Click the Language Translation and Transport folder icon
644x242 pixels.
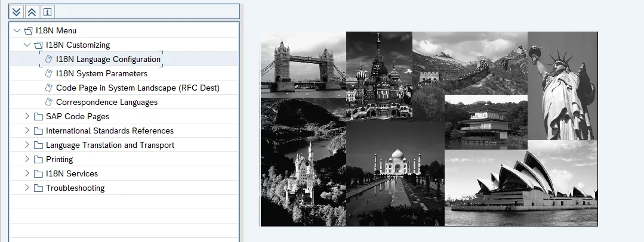pyautogui.click(x=38, y=145)
